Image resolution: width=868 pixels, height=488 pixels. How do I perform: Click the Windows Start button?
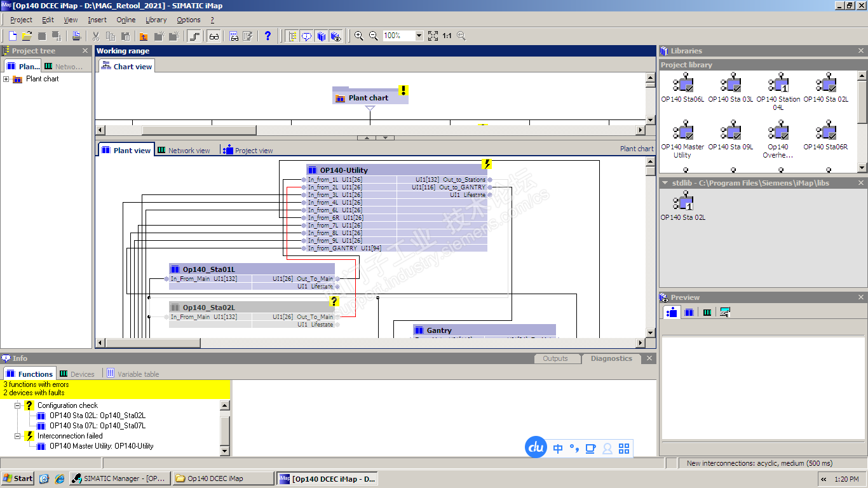tap(18, 478)
